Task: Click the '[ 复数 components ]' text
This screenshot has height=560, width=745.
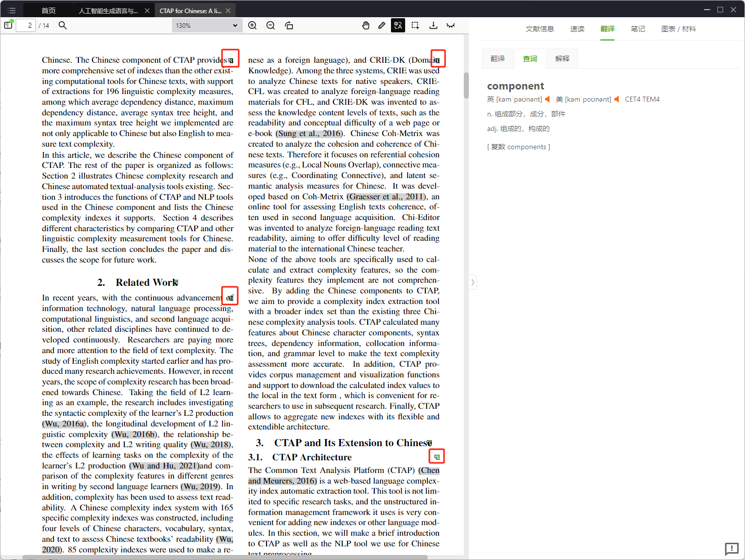Action: [518, 147]
